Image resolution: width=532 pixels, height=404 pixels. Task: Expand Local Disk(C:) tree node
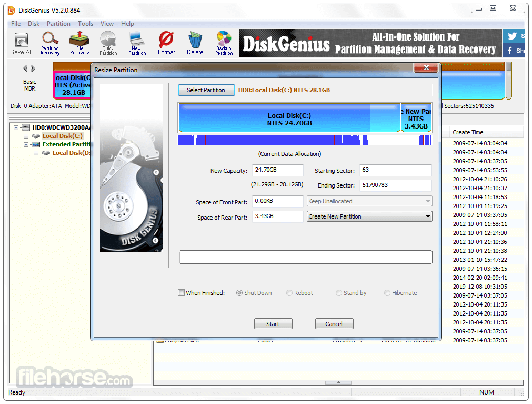pos(26,136)
